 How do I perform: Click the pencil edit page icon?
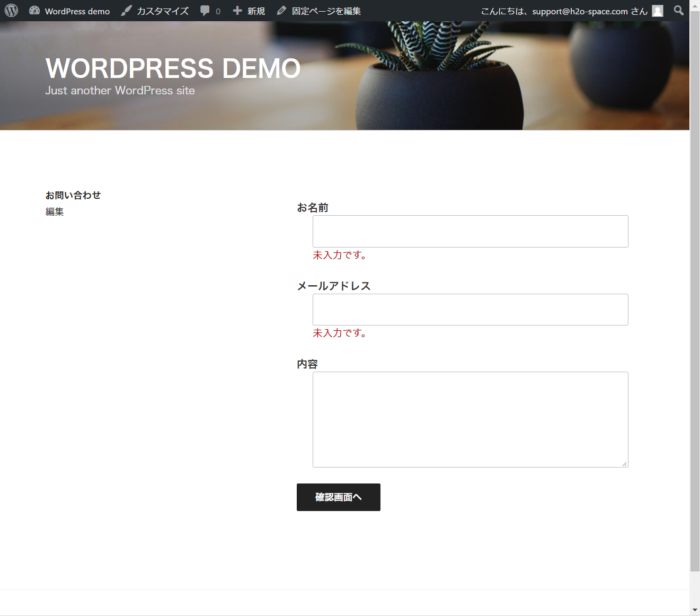[x=281, y=11]
